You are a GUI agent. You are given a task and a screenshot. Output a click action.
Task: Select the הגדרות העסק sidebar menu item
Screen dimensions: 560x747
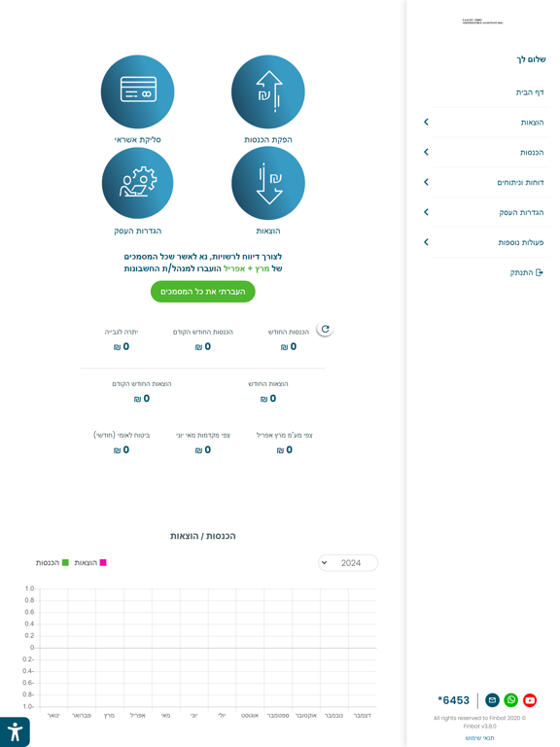[521, 212]
